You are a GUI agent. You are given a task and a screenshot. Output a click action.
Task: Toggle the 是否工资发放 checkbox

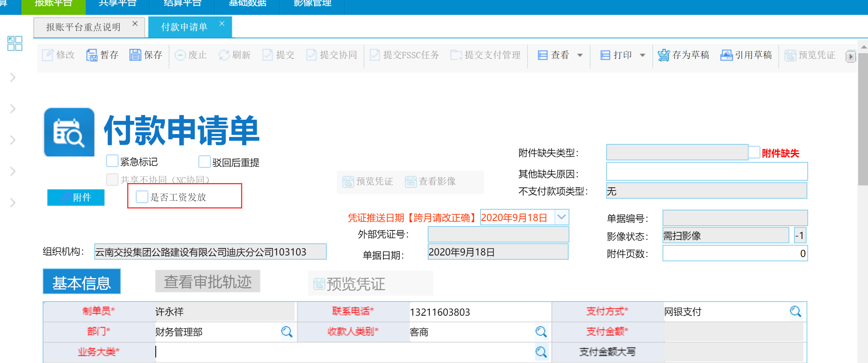pyautogui.click(x=142, y=197)
